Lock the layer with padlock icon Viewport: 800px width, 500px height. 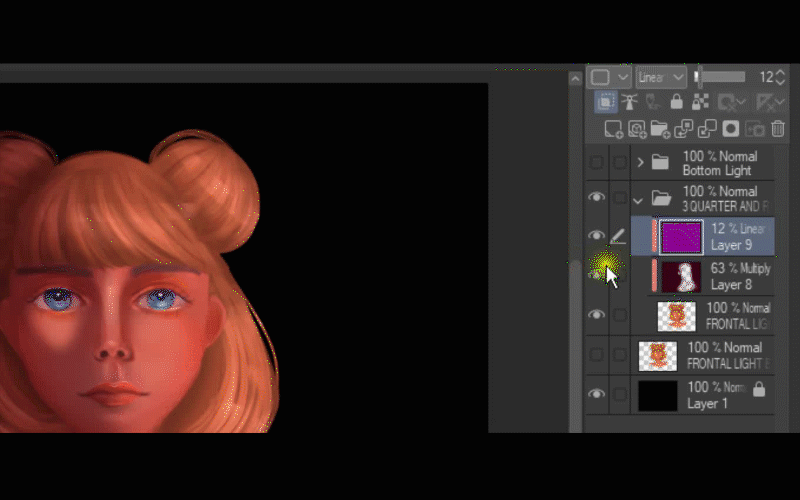[x=677, y=102]
